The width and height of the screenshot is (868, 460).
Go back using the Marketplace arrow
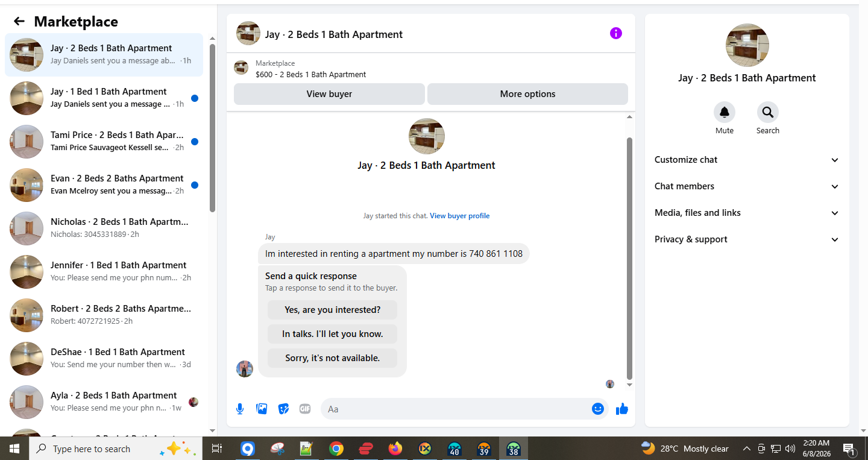(x=19, y=22)
